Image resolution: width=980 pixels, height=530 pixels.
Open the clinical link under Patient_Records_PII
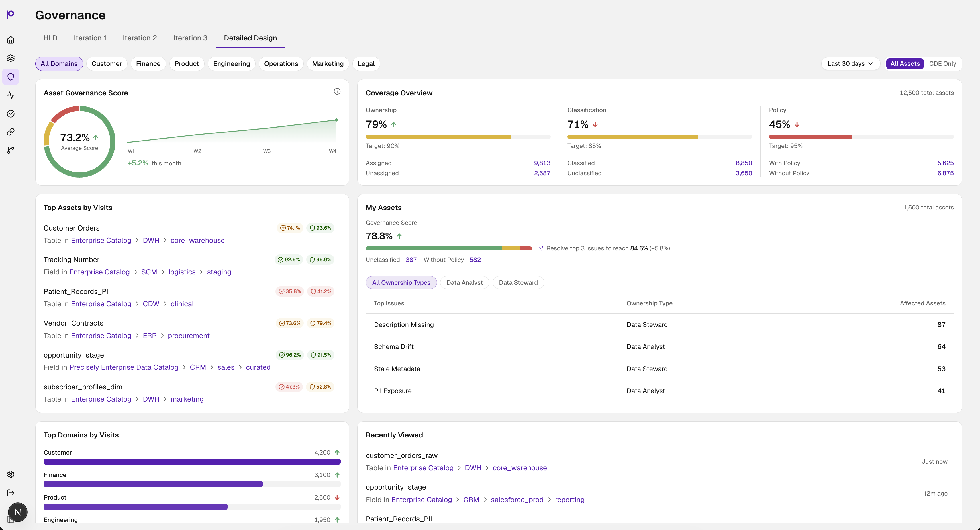(x=182, y=304)
